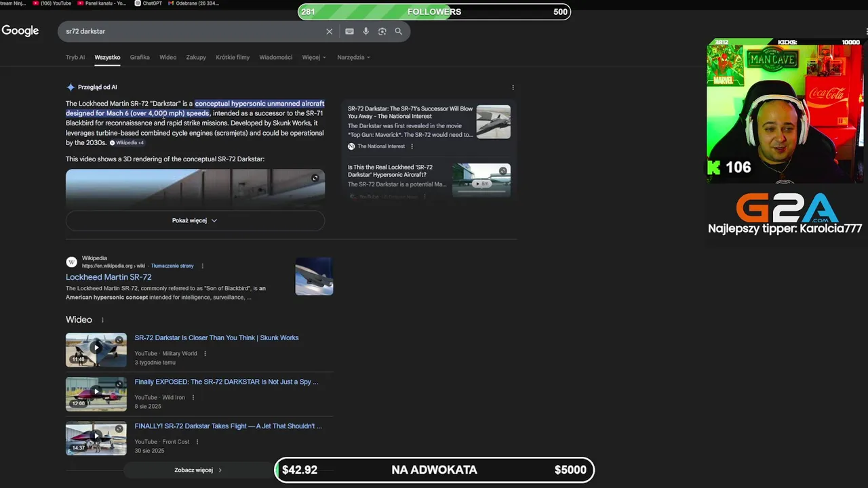Image resolution: width=868 pixels, height=488 pixels.
Task: Click the '3 tygodnie temu' video date
Action: tap(155, 363)
